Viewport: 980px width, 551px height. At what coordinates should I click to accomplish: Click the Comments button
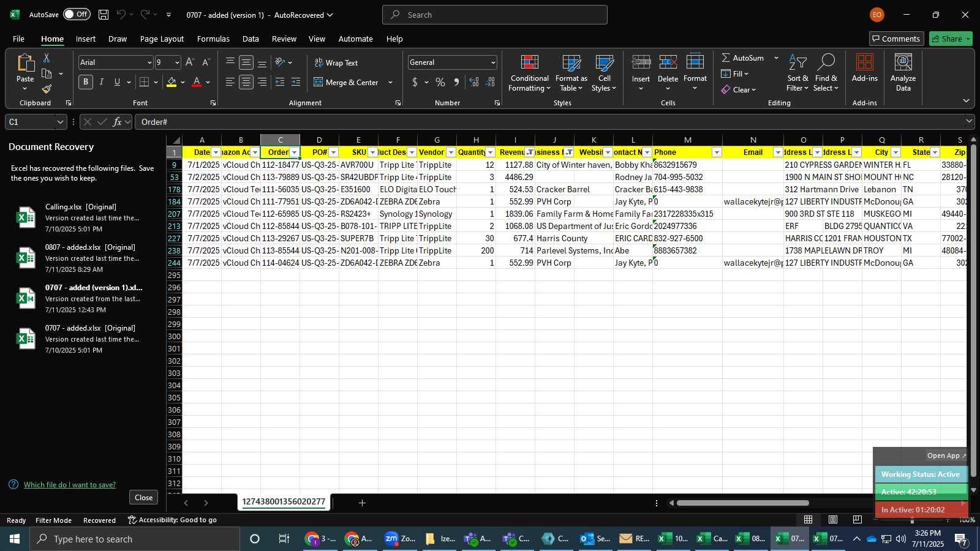(896, 39)
